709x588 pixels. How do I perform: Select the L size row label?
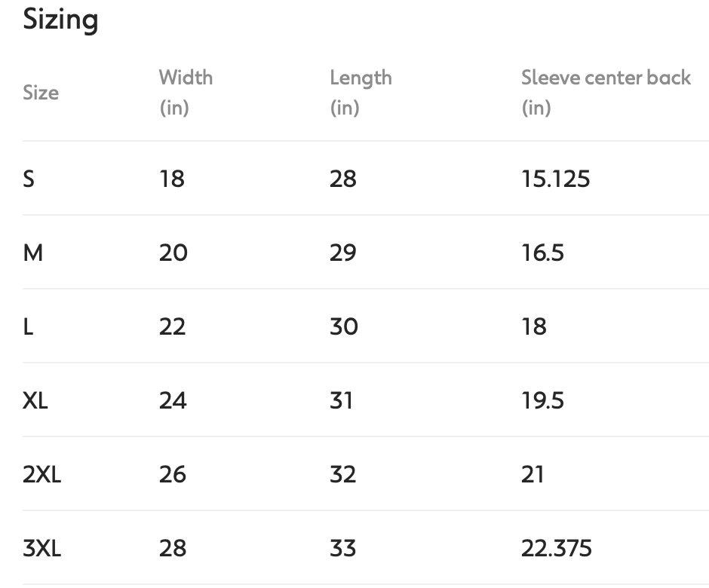click(28, 326)
